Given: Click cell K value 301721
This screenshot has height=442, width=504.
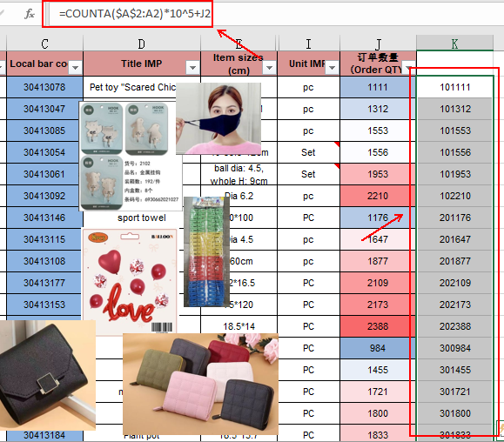Looking at the screenshot, I should pyautogui.click(x=455, y=392).
